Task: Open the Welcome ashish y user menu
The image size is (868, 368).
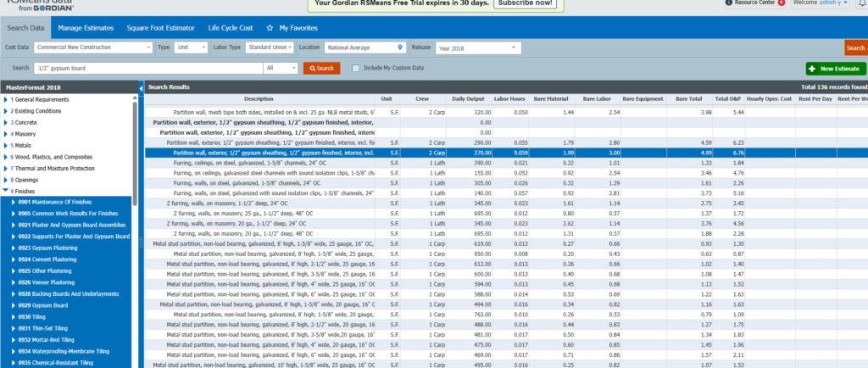Action: point(820,3)
